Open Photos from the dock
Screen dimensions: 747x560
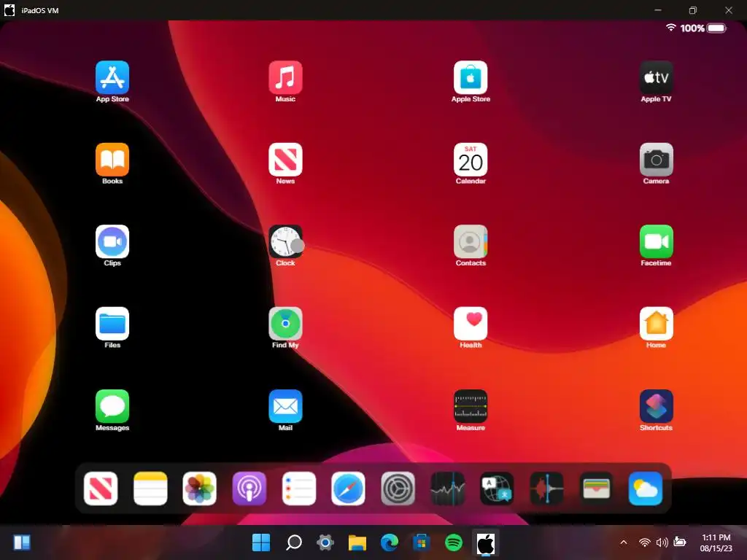[x=200, y=489]
